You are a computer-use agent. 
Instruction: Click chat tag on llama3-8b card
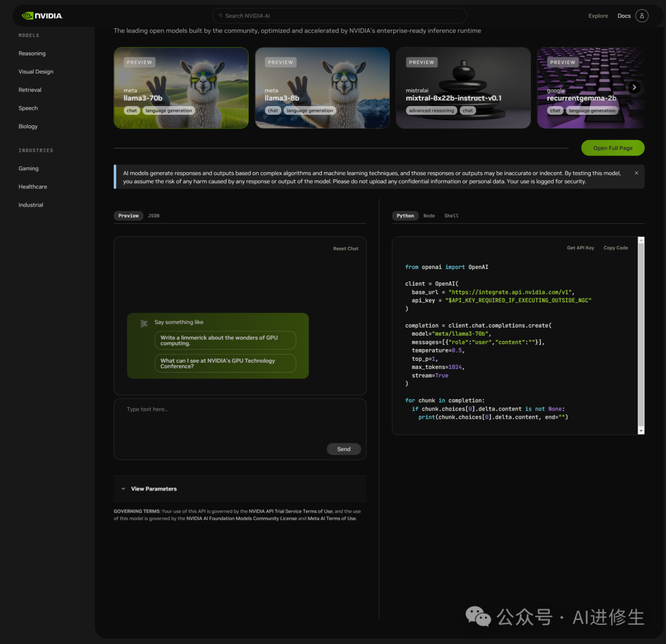pyautogui.click(x=273, y=110)
